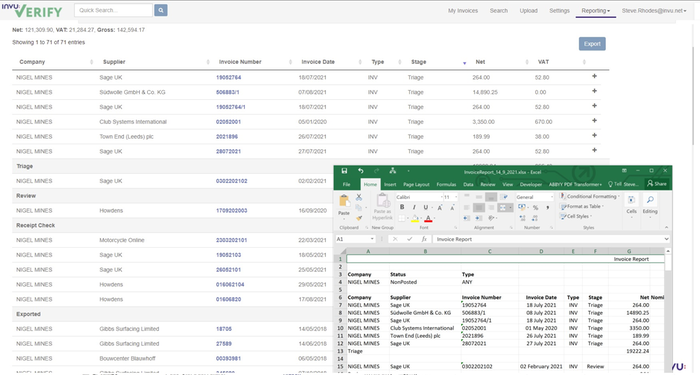Viewport: 700px width, 375px height.
Task: Click the Increase Decimal icon
Action: pos(522,218)
